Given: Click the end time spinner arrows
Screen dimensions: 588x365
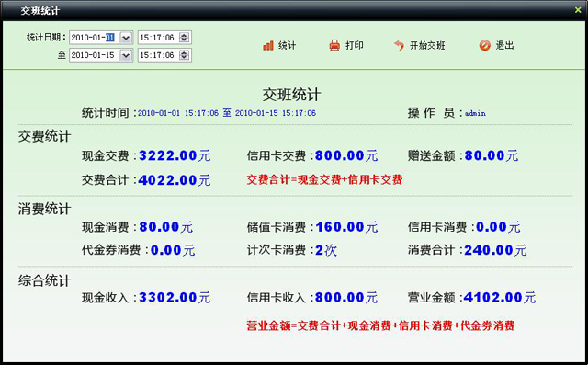Looking at the screenshot, I should (184, 55).
